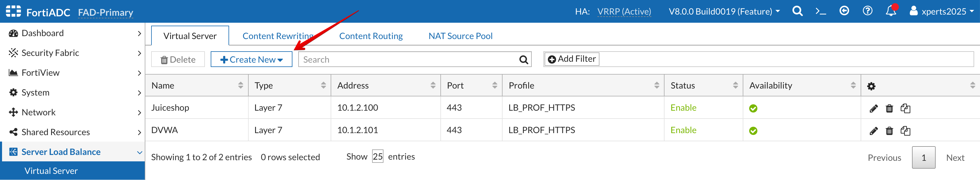Click the Delete button
980x180 pixels.
178,59
